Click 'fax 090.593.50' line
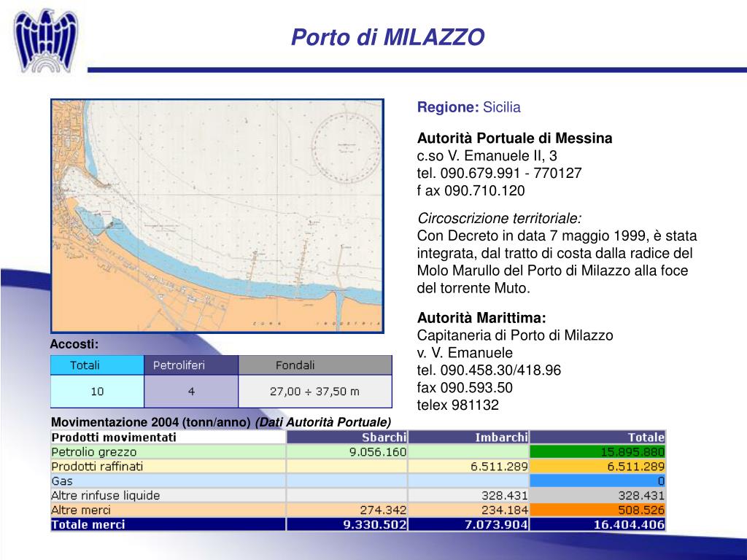747x560 pixels. (x=465, y=388)
